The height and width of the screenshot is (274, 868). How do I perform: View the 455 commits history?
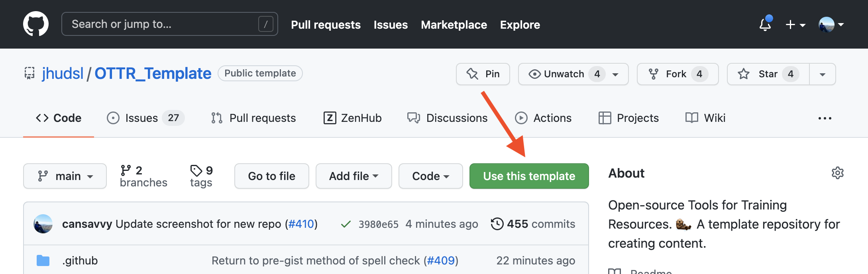click(533, 224)
